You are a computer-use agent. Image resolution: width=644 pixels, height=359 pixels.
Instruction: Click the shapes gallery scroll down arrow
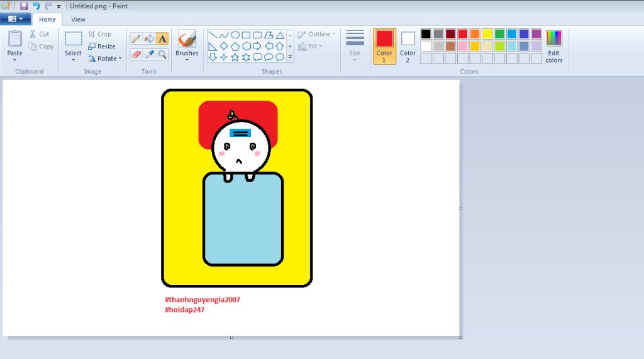[290, 47]
